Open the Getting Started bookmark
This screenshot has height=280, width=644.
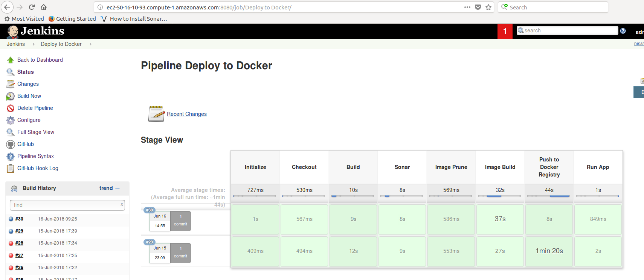point(72,18)
